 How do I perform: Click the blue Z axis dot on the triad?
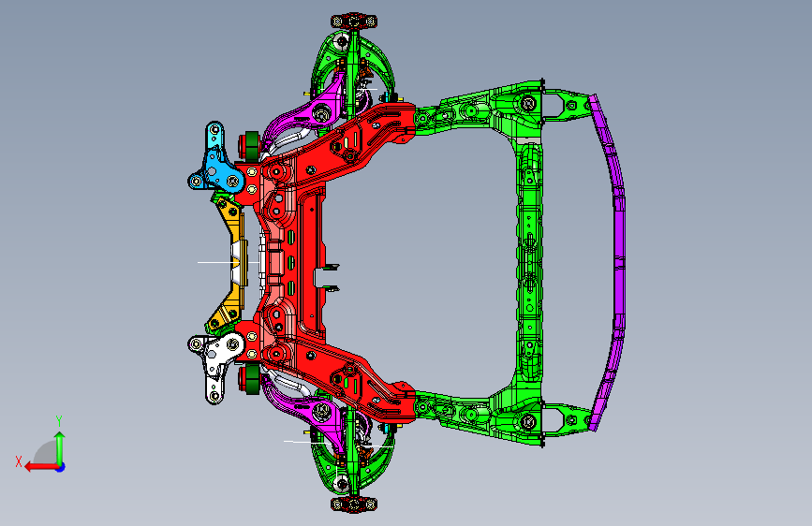61,467
